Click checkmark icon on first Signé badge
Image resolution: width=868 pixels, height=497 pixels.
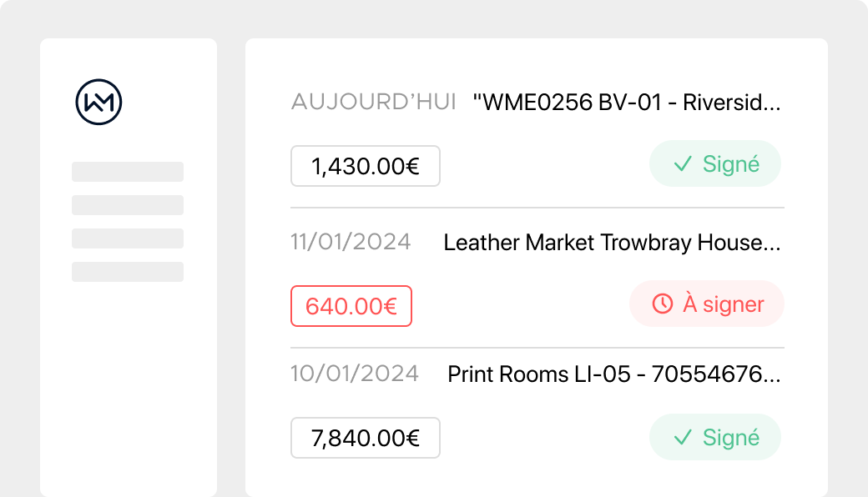click(683, 164)
